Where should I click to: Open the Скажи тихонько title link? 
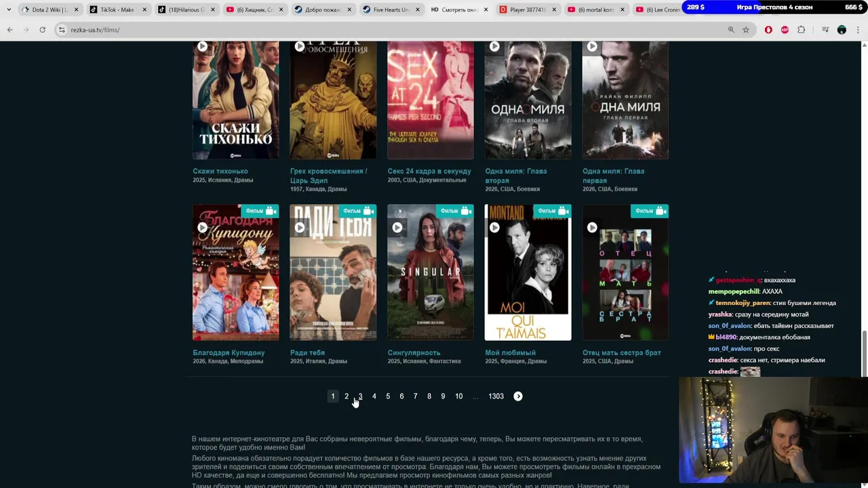click(220, 171)
